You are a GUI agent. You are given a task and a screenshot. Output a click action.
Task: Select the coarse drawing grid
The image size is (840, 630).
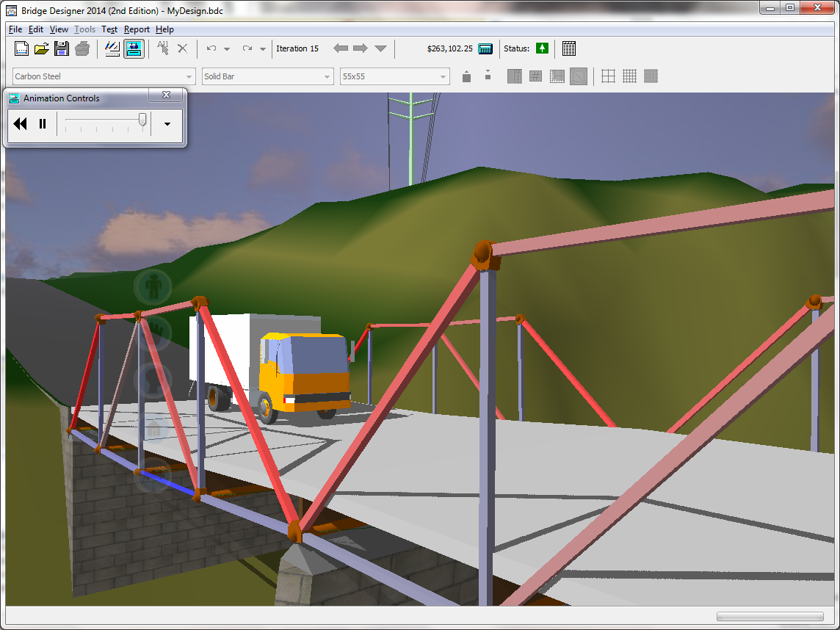pyautogui.click(x=608, y=76)
